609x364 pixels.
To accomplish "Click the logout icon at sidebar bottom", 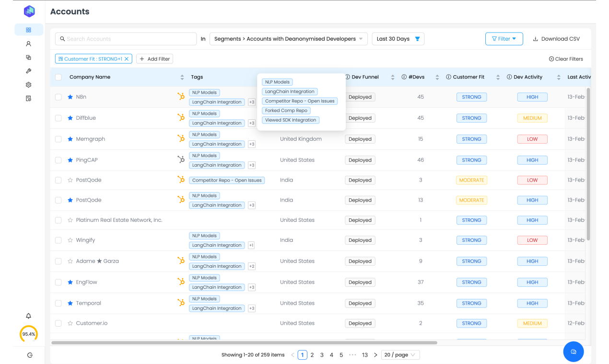I will [x=30, y=355].
